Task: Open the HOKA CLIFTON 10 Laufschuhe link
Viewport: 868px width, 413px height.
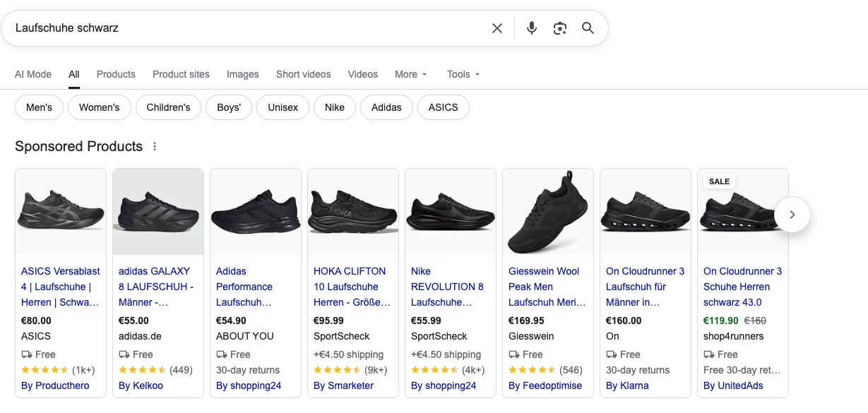Action: coord(352,287)
